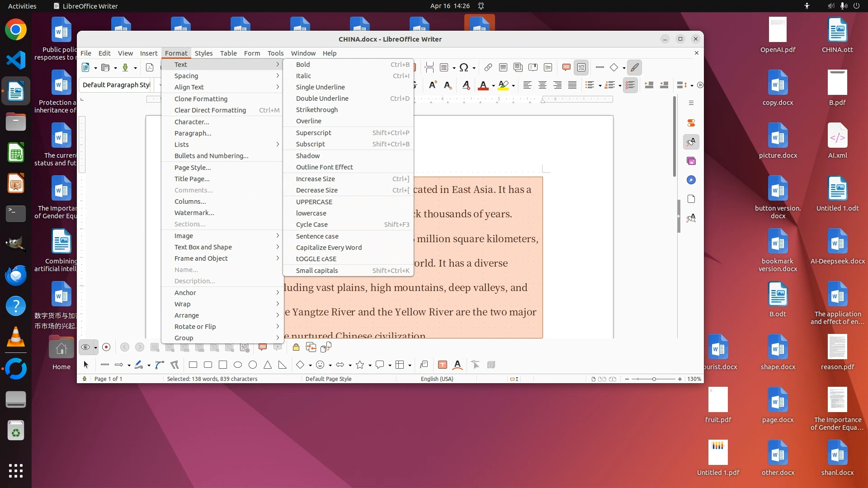Click the Insert Hyperlink chain icon
This screenshot has height=488, width=868.
pos(488,68)
